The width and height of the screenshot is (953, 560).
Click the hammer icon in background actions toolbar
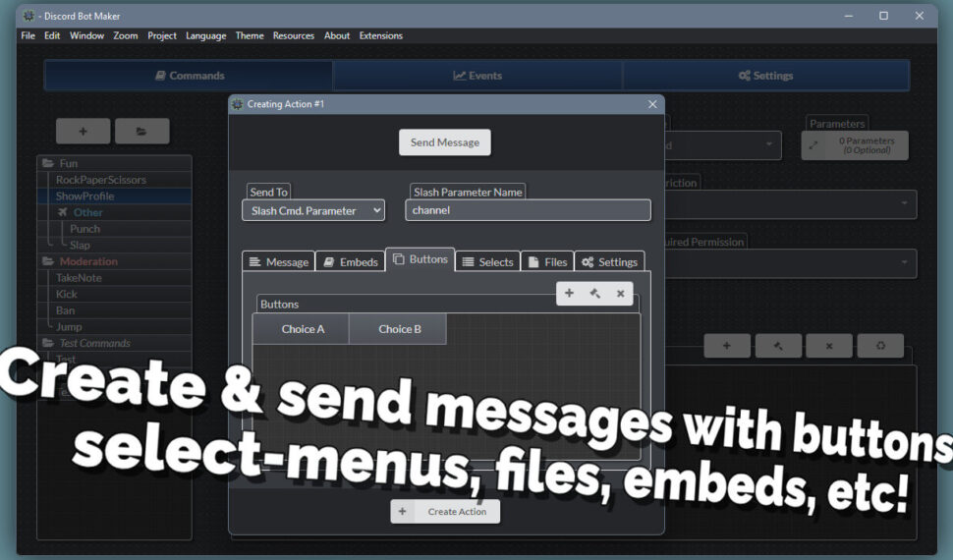pyautogui.click(x=779, y=346)
